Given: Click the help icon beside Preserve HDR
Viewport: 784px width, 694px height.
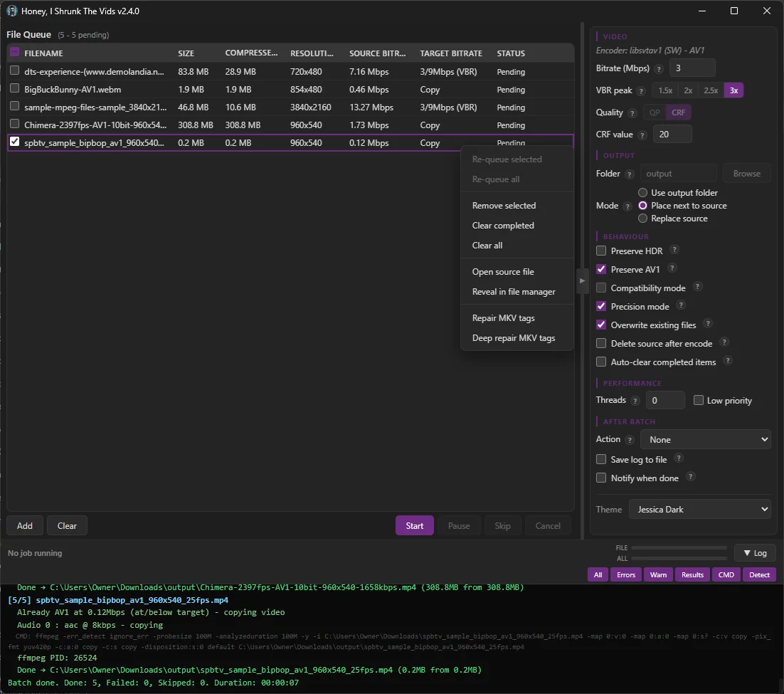Looking at the screenshot, I should 674,250.
